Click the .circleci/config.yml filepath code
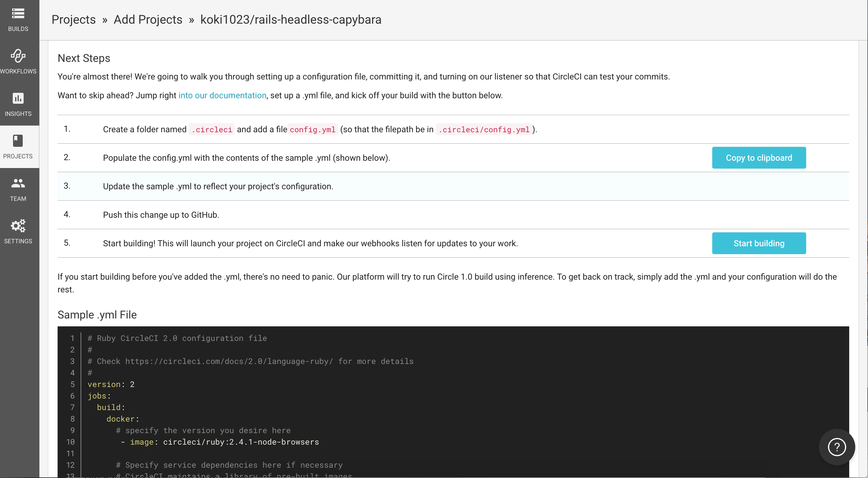 [x=484, y=130]
